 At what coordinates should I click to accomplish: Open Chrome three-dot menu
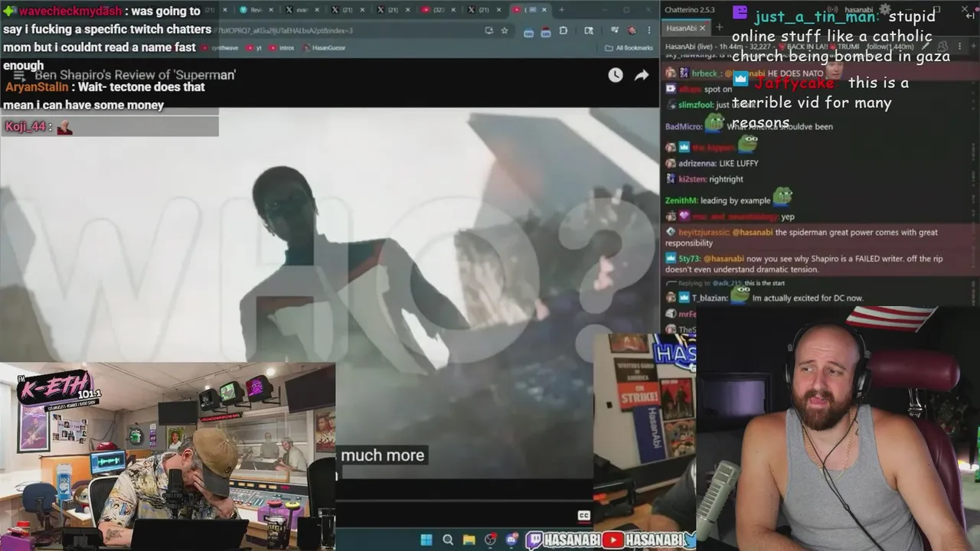point(648,31)
